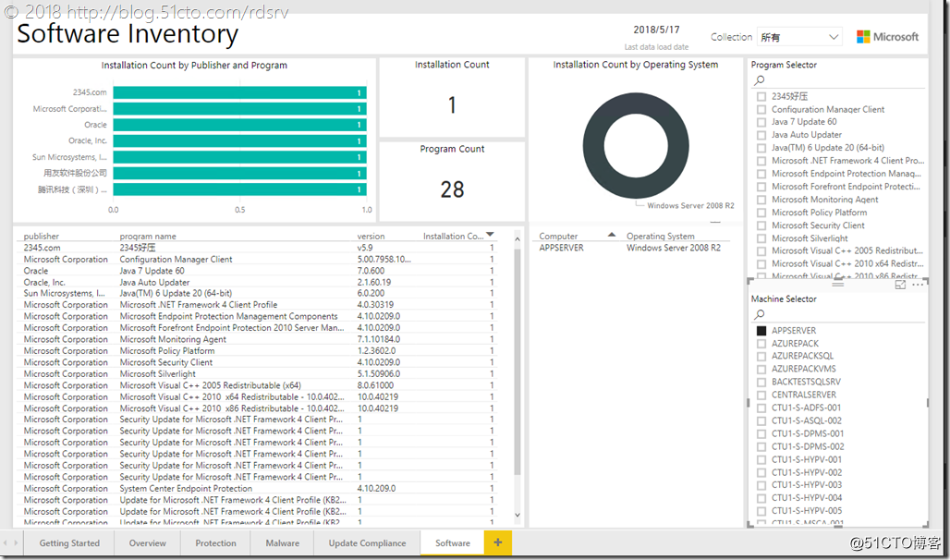Viewport: 950px width, 560px height.
Task: Select the 用友软件股份公司 bar in chart
Action: [240, 174]
